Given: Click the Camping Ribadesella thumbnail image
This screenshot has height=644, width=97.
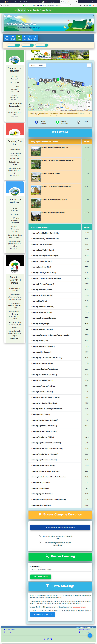Looking at the screenshot, I should [36, 216].
